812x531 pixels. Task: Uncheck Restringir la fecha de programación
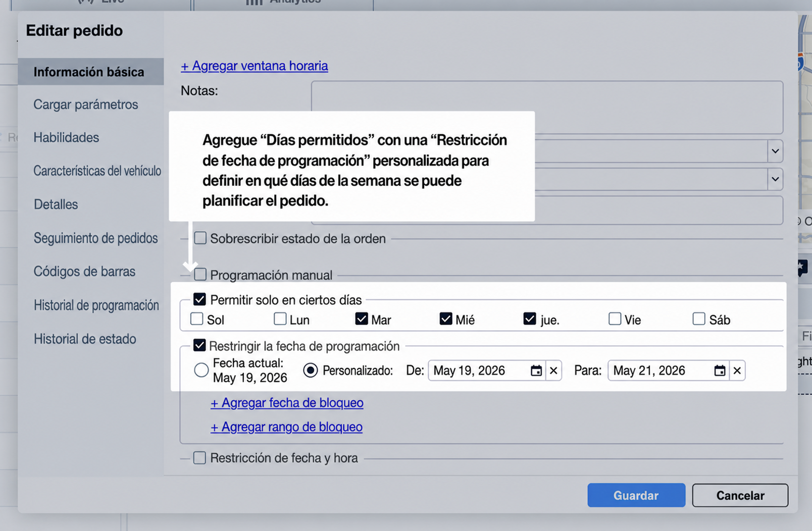(199, 345)
